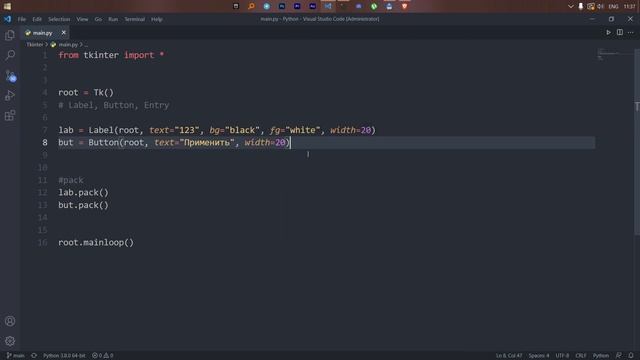Open Premiere Pro from the taskbar
The image size is (640, 360).
pyautogui.click(x=297, y=6)
